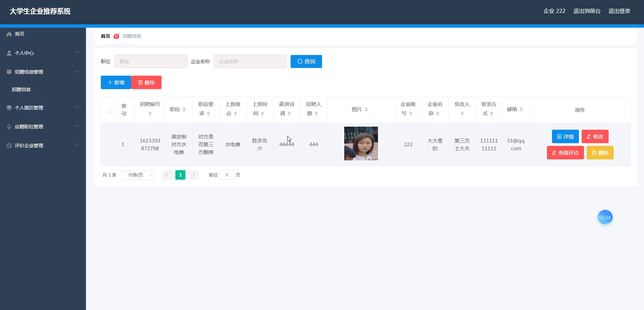644x310 pixels.
Task: Click the icon beside 个人简历管理
Action: tap(9, 108)
